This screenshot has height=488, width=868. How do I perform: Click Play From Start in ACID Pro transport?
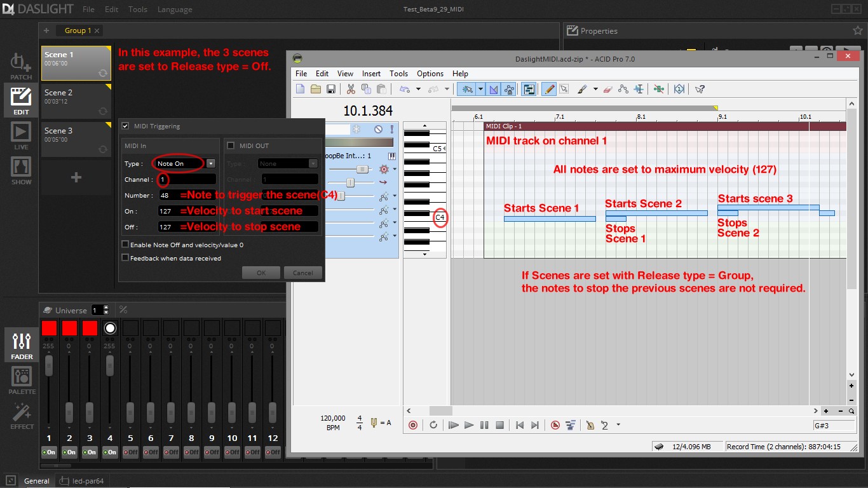454,425
